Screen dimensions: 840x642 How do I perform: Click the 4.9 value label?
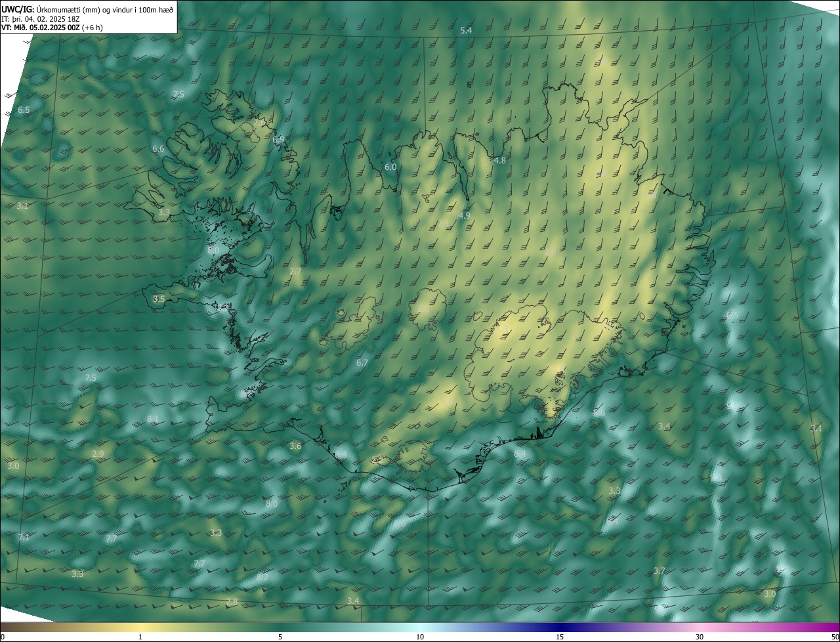click(465, 215)
